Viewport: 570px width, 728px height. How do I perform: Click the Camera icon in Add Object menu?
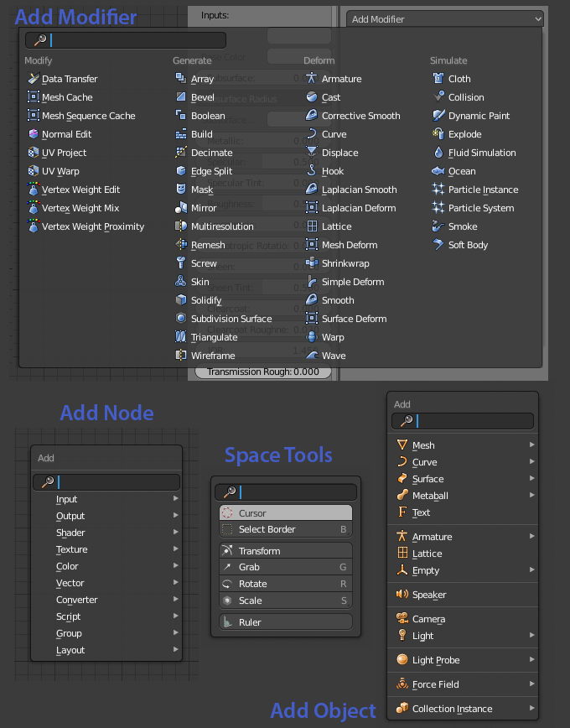click(402, 618)
